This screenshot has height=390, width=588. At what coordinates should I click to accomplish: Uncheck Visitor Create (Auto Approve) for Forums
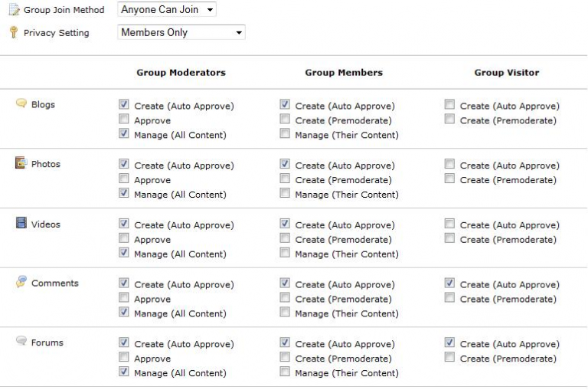click(449, 342)
